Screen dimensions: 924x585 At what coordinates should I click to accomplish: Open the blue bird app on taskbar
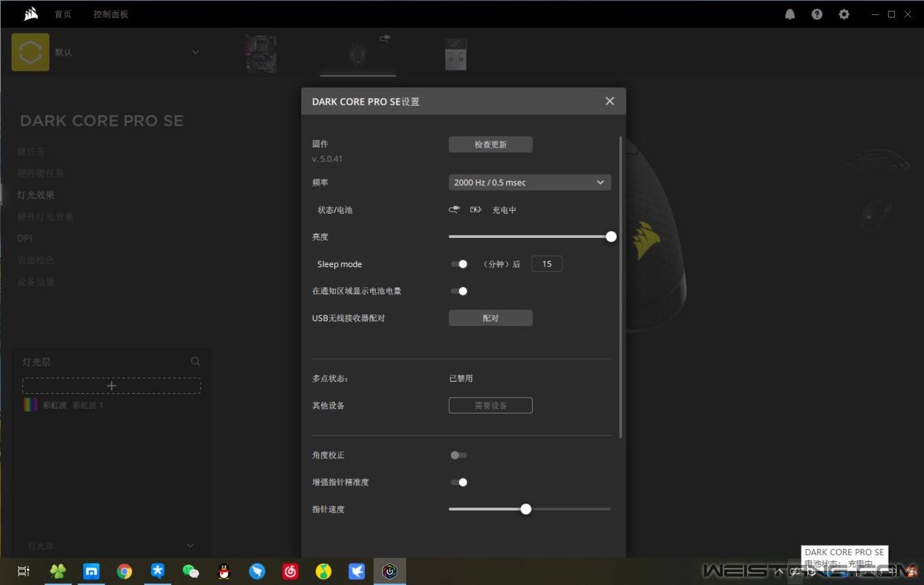(257, 571)
